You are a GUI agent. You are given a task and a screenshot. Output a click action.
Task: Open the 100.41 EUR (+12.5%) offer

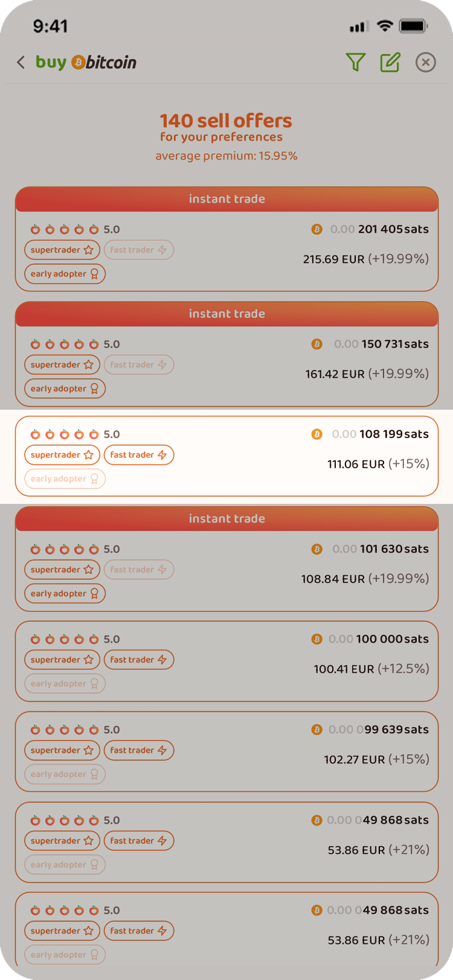(x=226, y=661)
